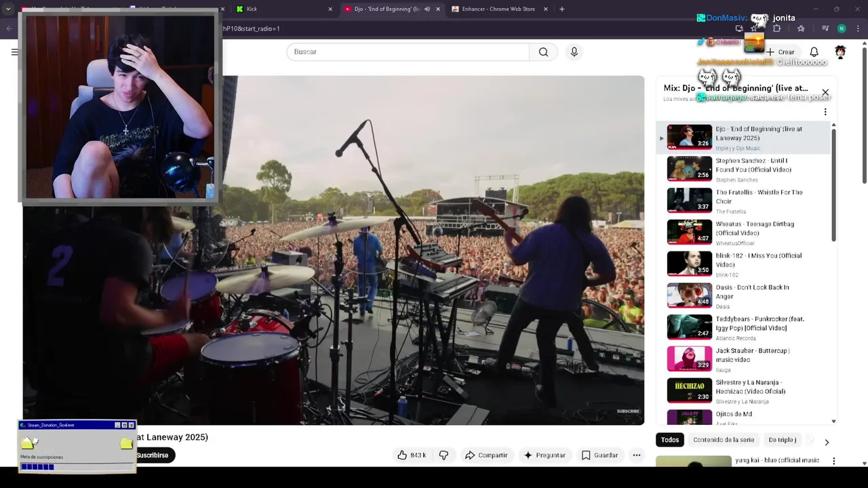
Task: Select 'Contenido de la serie' chip
Action: pos(724,440)
